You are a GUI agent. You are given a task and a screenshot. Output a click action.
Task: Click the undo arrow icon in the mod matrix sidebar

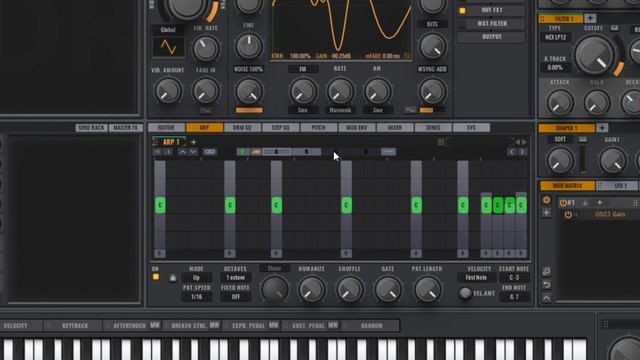(x=547, y=284)
